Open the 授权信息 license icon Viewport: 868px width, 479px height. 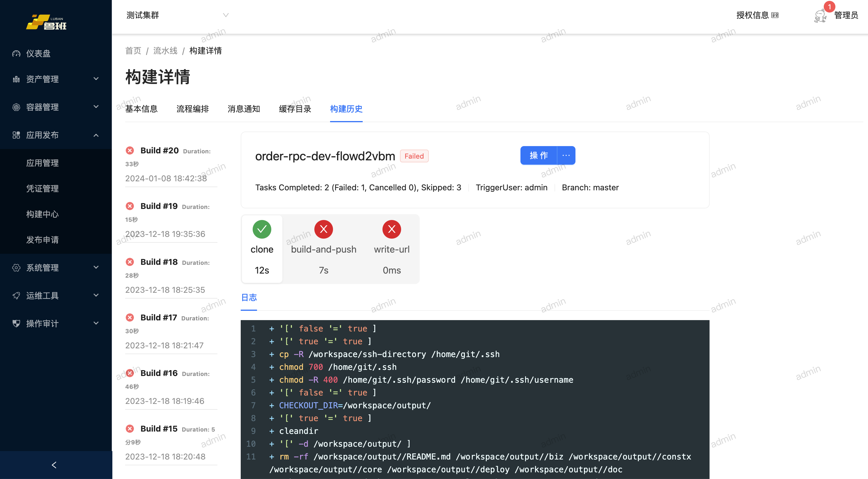[775, 15]
